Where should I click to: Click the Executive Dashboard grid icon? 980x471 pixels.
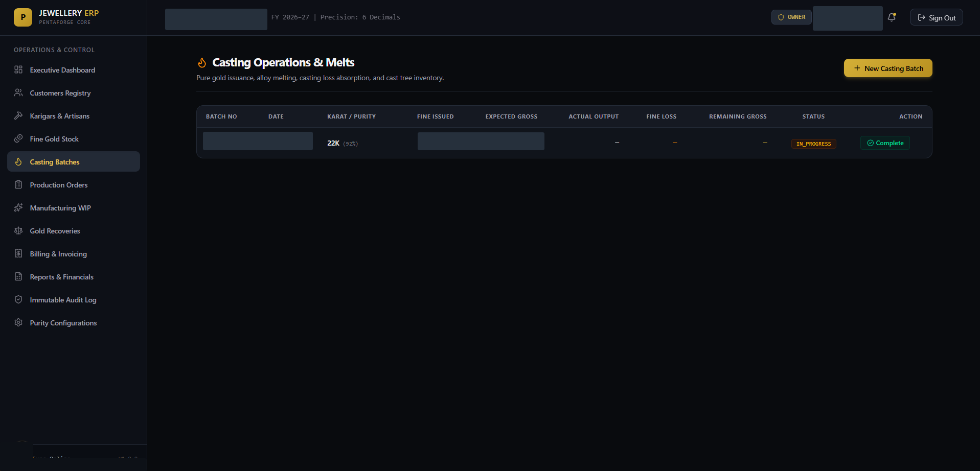coord(18,69)
